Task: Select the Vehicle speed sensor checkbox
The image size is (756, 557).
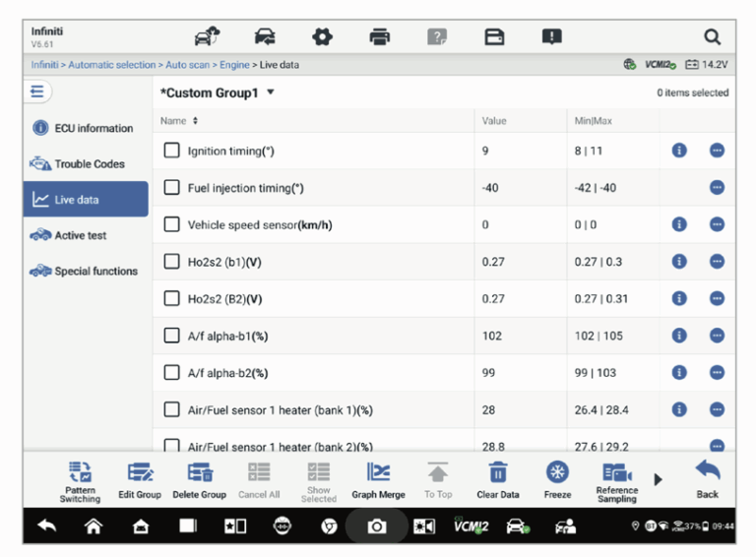Action: [x=172, y=224]
